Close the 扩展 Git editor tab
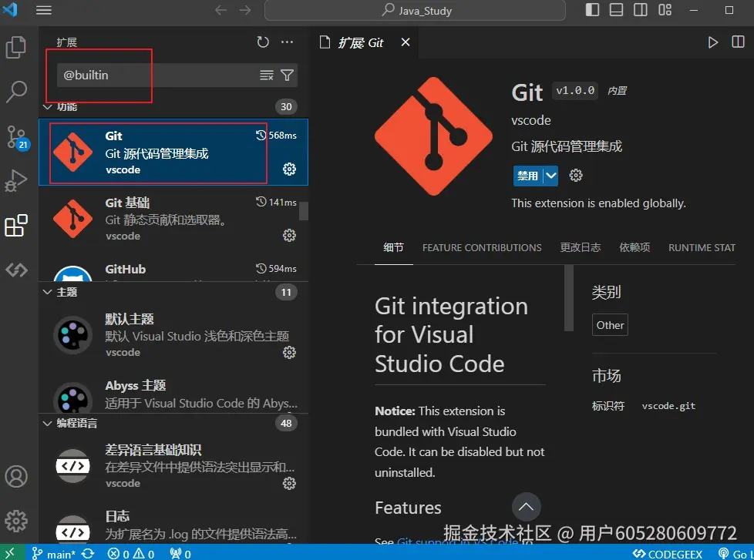Viewport: 754px width, 560px height. point(406,42)
